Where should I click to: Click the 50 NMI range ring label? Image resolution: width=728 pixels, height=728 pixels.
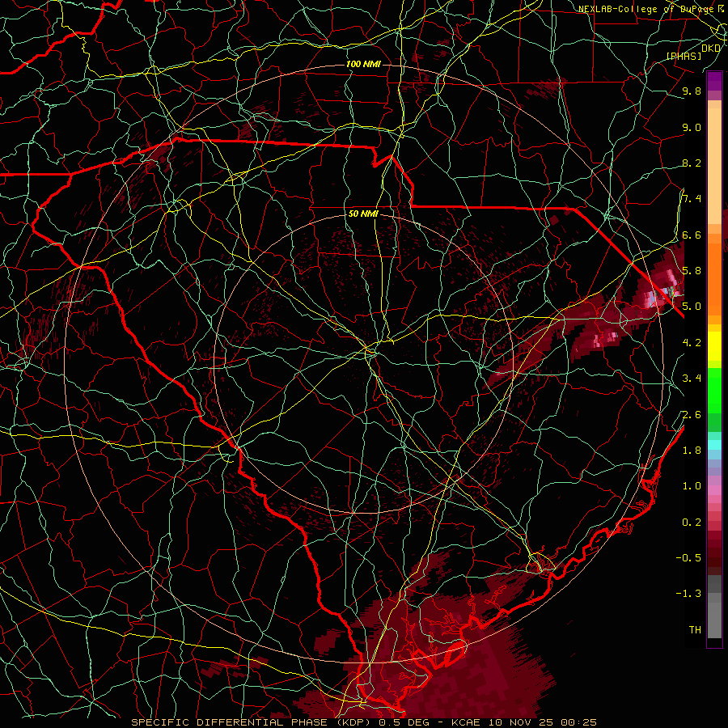363,214
